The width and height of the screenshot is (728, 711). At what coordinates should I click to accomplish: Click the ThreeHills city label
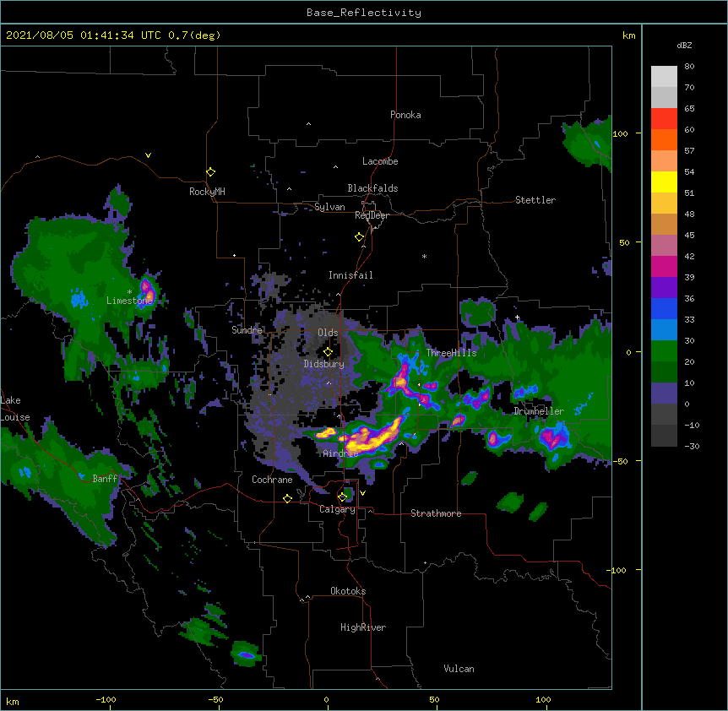point(451,353)
